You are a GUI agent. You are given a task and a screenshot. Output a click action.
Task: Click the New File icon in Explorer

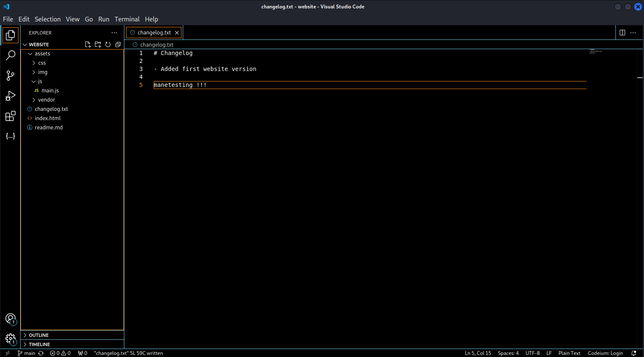[88, 44]
